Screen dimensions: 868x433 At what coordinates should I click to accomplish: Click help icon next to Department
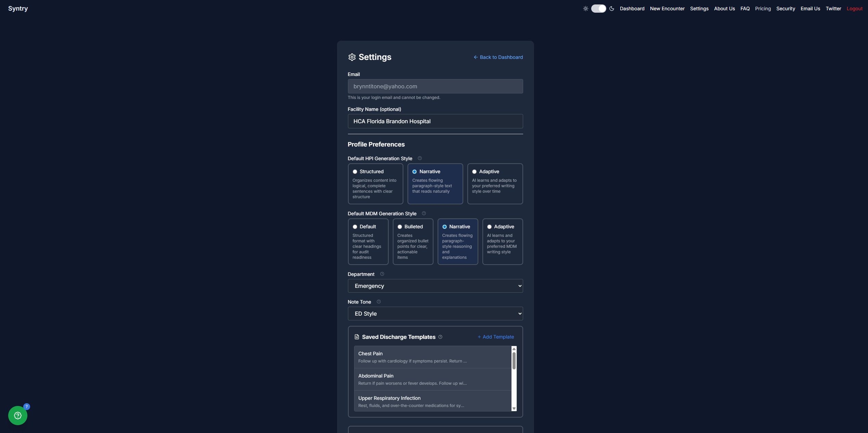pyautogui.click(x=382, y=274)
